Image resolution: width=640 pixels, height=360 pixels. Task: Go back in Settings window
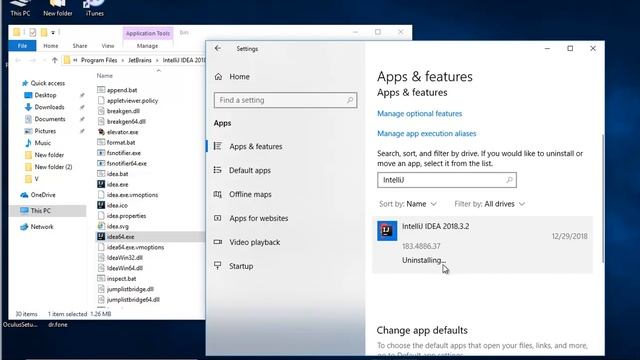tap(218, 48)
